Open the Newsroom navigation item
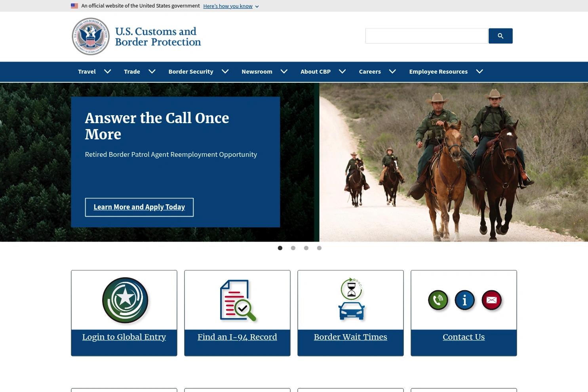The height and width of the screenshot is (392, 588). click(x=257, y=72)
